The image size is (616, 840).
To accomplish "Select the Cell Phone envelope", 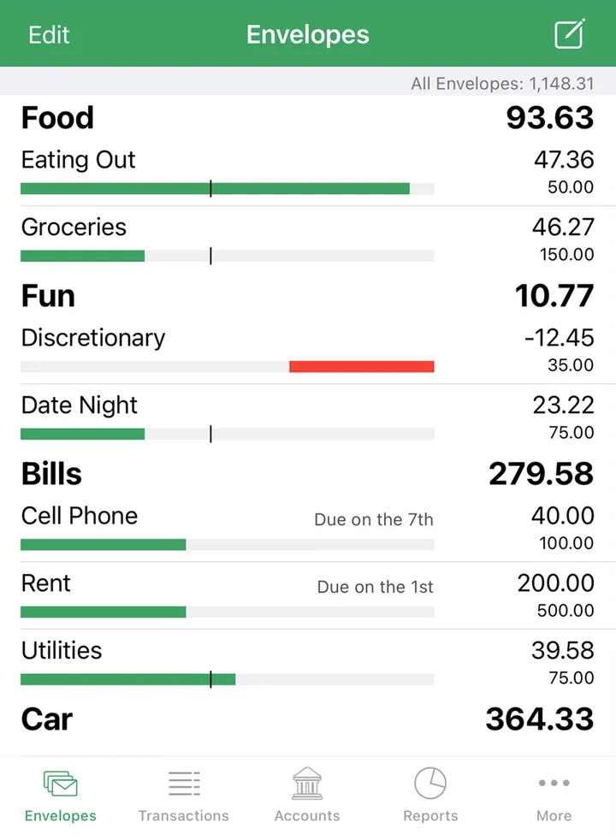I will pos(308,529).
